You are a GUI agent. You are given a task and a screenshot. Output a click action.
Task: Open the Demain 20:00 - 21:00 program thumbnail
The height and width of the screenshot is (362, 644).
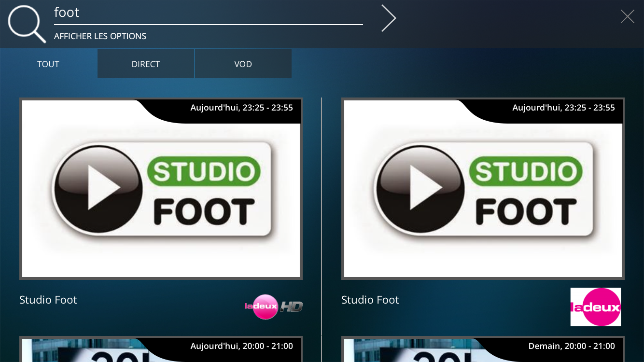[483, 349]
